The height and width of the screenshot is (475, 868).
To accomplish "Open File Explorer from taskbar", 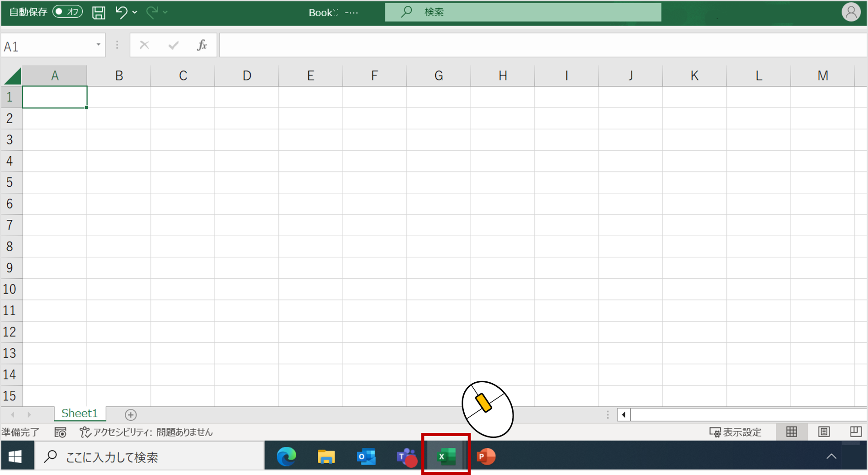I will pyautogui.click(x=326, y=456).
